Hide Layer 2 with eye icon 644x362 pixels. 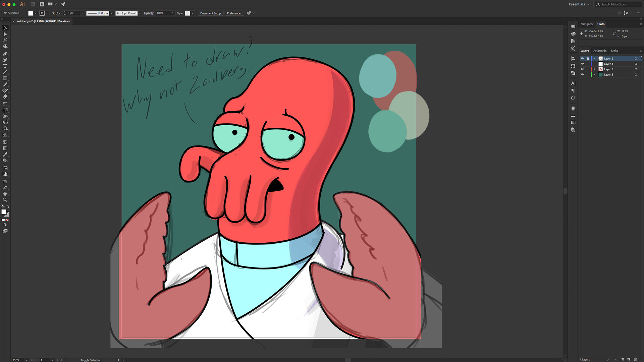582,69
